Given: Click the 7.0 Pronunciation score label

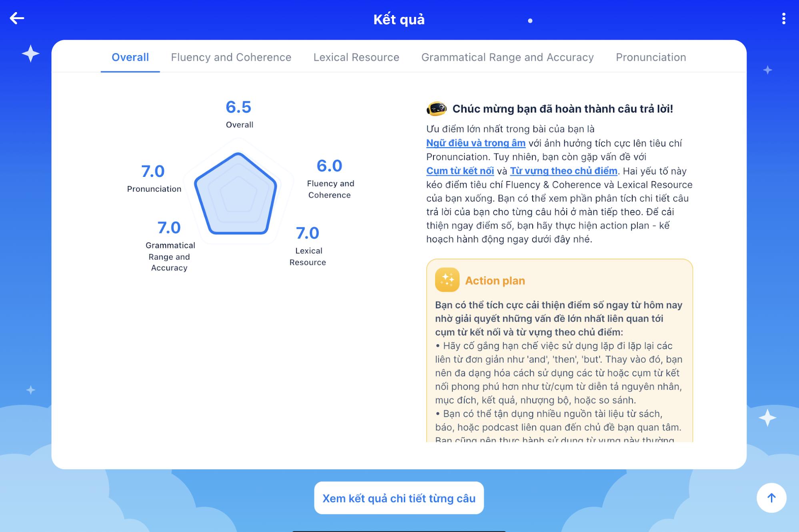Looking at the screenshot, I should (153, 172).
